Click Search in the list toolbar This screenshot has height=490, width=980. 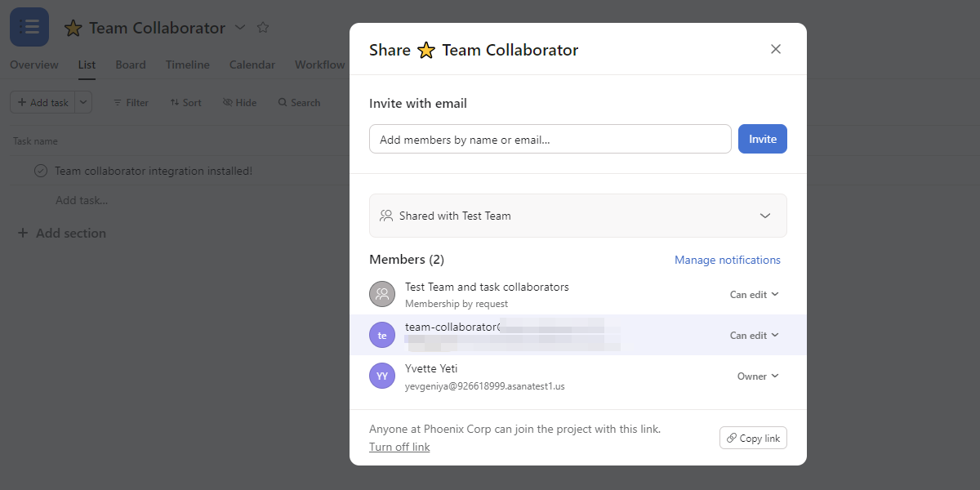(x=299, y=102)
